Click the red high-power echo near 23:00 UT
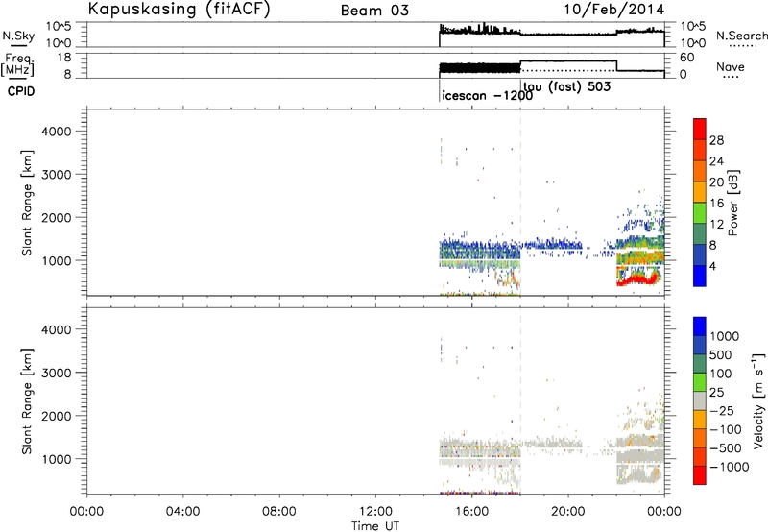This screenshot has height=532, width=768. point(636,280)
